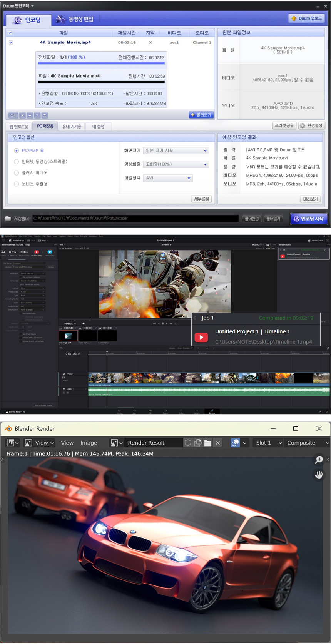This screenshot has height=644, width=331.
Task: Toggle the fake user shield icon
Action: coord(188,443)
